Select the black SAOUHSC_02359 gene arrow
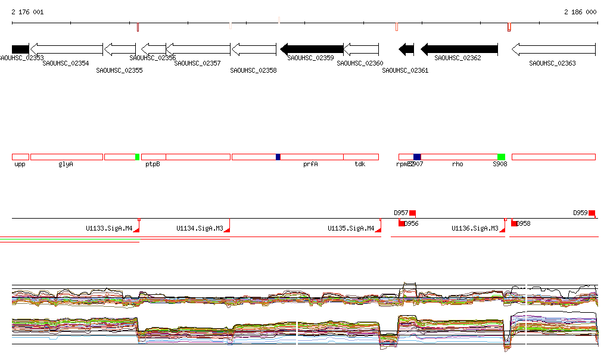Viewport: 610px width, 364px height. [x=312, y=49]
